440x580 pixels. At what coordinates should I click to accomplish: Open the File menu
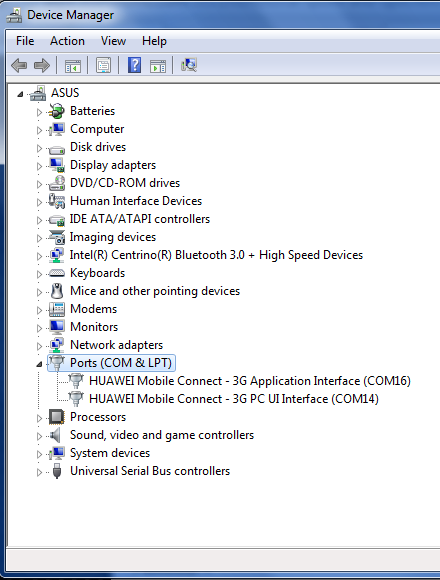pos(25,41)
